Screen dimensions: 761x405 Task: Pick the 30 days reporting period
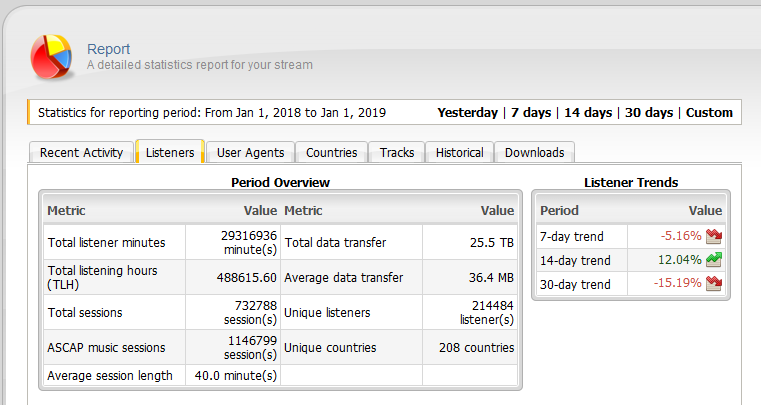pos(649,113)
